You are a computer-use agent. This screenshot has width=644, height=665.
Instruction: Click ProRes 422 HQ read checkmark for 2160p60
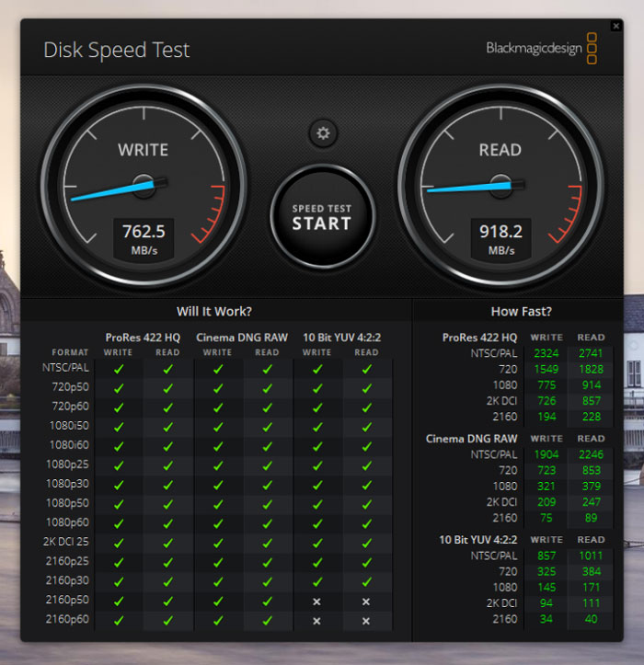(x=167, y=620)
